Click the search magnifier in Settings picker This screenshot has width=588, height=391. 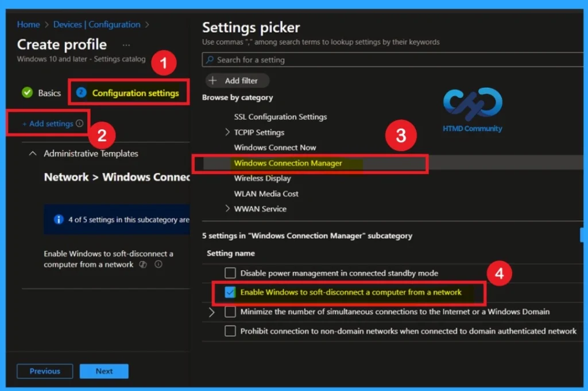tap(208, 60)
